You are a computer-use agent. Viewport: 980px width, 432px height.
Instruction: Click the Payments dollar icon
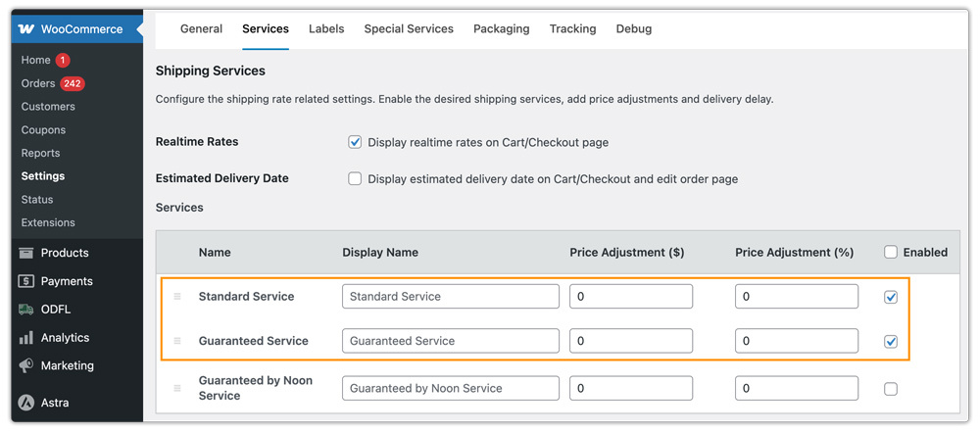point(25,281)
